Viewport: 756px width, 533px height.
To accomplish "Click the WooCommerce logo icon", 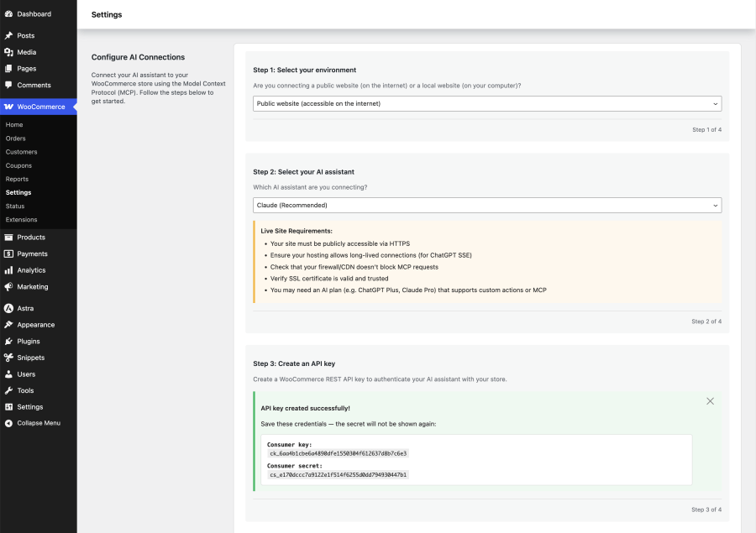I will (x=8, y=107).
